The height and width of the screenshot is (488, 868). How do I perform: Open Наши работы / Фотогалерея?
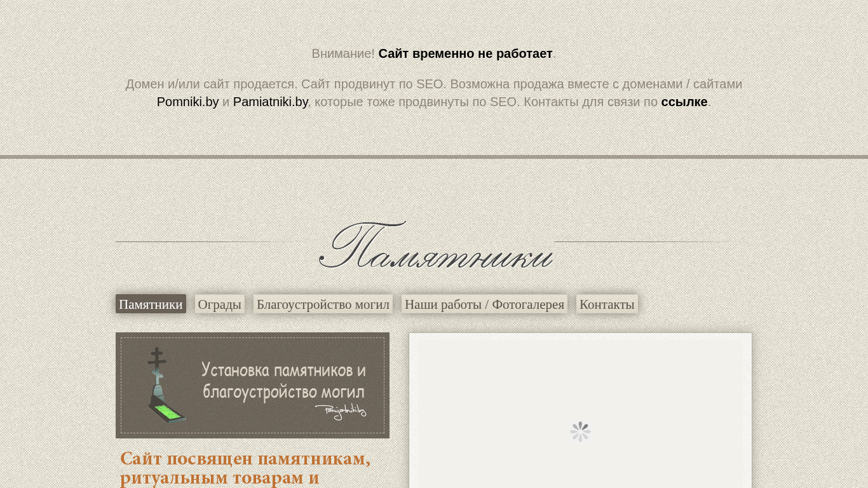coord(484,304)
